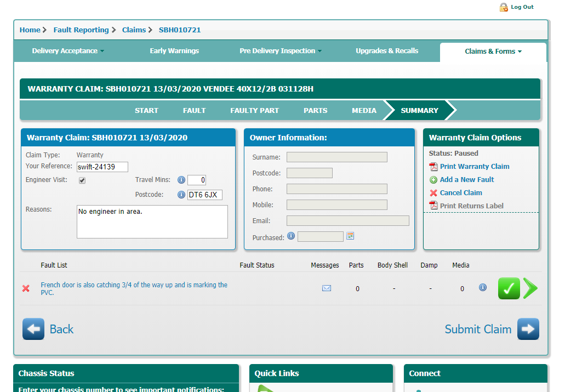Go to Home breadcrumb
565x392 pixels.
[x=30, y=30]
